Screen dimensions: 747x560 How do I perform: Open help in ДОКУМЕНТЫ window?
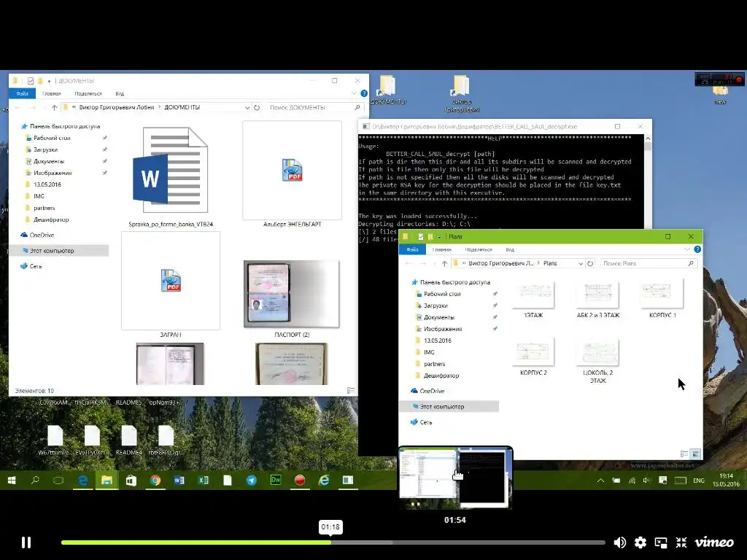364,93
